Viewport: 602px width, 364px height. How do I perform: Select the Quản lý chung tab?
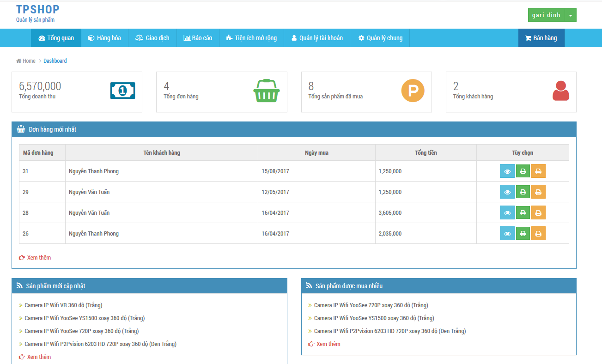pos(380,38)
